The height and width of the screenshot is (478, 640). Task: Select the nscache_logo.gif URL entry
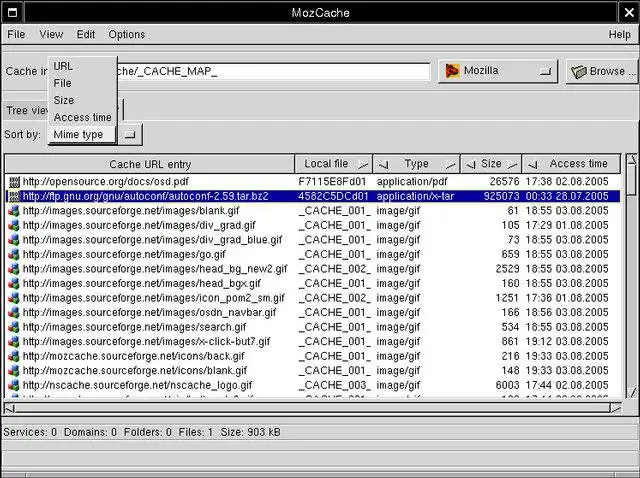click(138, 385)
